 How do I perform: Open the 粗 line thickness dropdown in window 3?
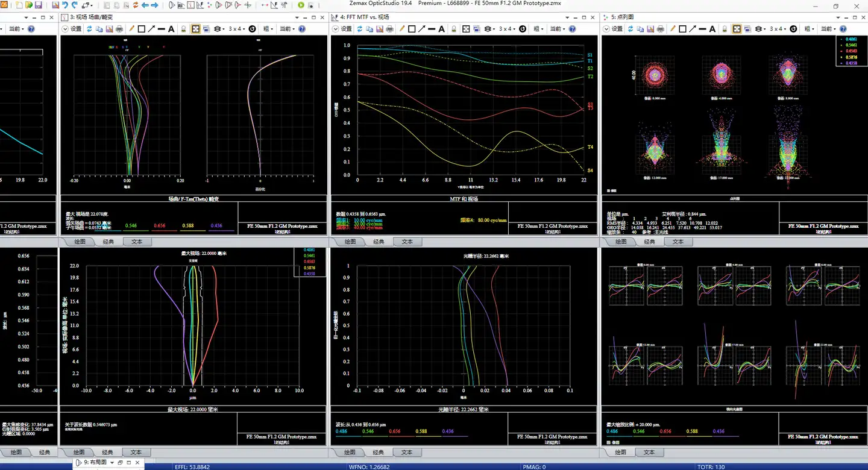(x=268, y=29)
